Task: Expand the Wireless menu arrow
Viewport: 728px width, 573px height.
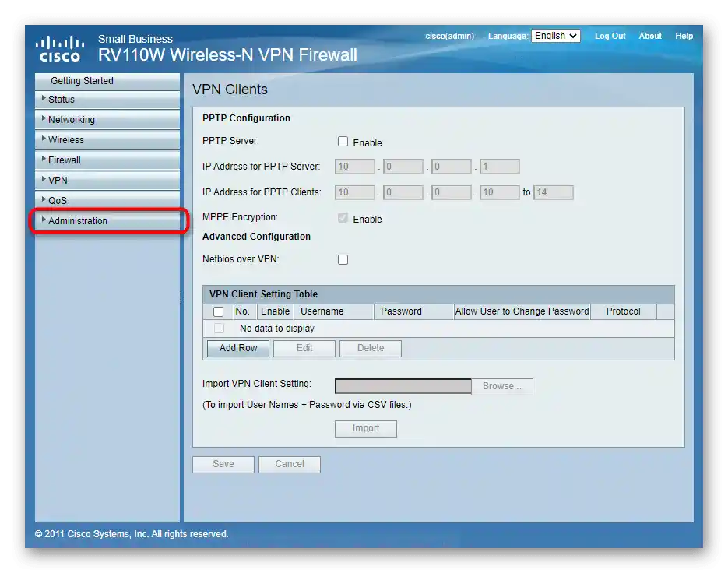Action: pyautogui.click(x=44, y=139)
